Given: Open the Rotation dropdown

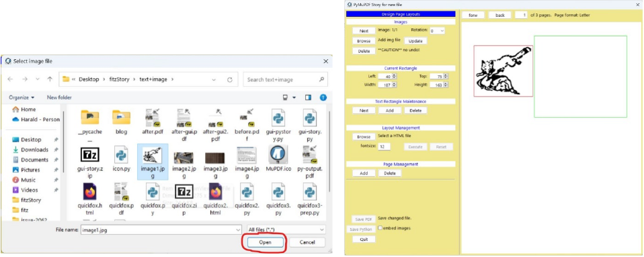Looking at the screenshot, I should point(437,31).
